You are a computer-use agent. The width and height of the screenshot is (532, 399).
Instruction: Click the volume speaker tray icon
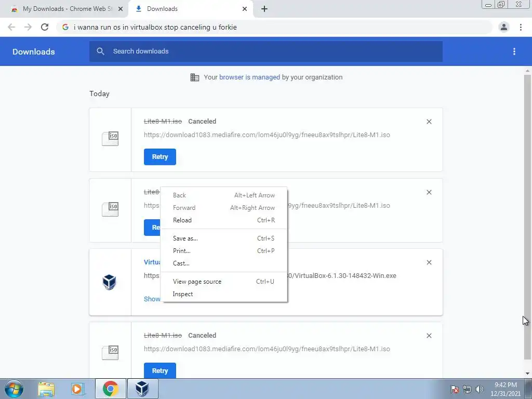pyautogui.click(x=480, y=389)
